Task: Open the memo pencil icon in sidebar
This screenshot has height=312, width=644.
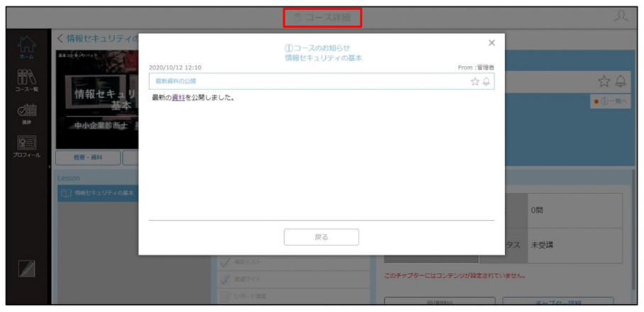Action: (27, 269)
